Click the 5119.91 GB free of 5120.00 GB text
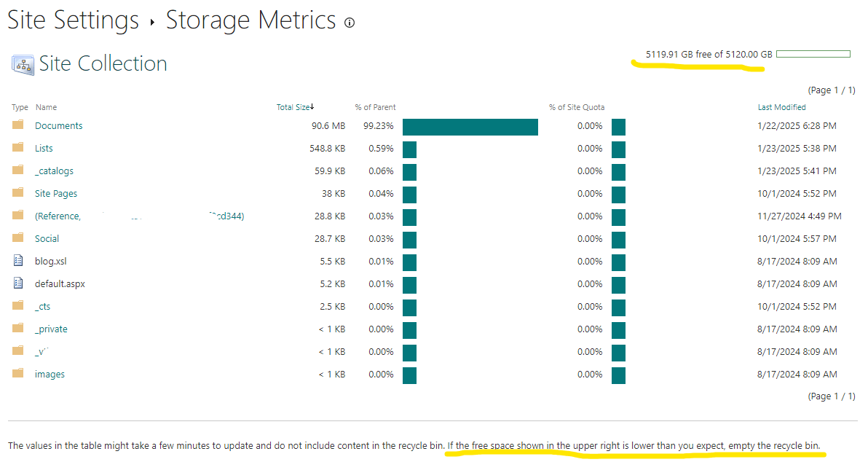This screenshot has width=868, height=462. (x=709, y=54)
